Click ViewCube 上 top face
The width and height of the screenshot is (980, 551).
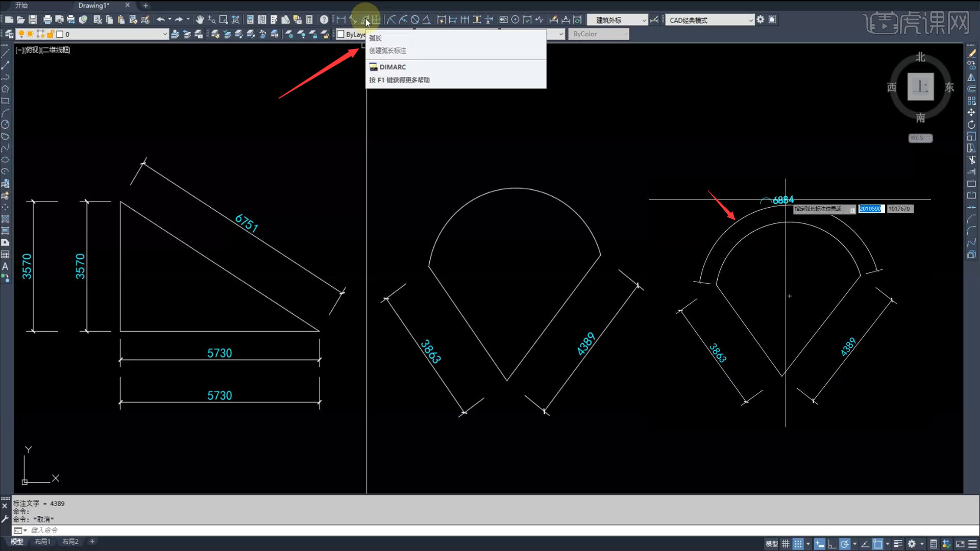pos(920,87)
